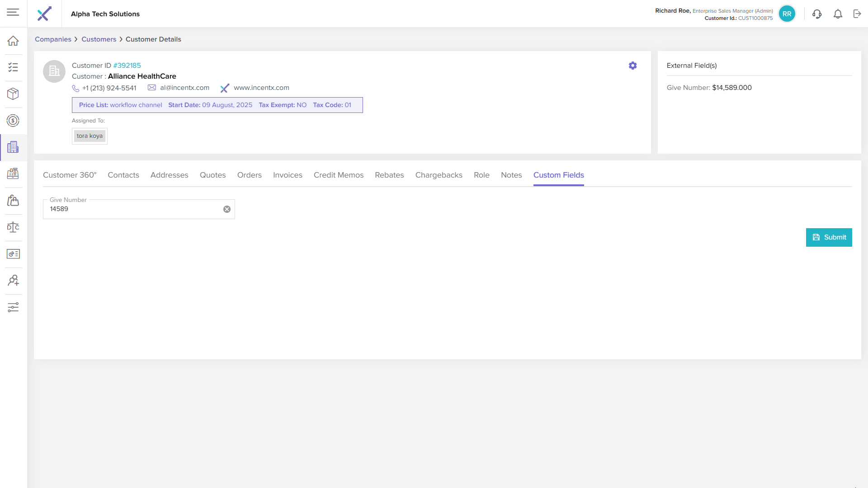
Task: Open the task checklist sidebar icon
Action: (13, 67)
